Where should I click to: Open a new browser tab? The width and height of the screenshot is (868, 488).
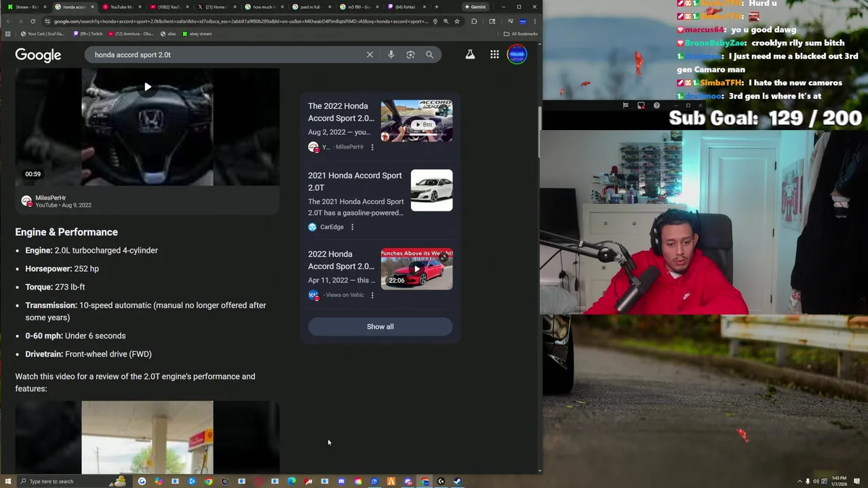point(436,7)
